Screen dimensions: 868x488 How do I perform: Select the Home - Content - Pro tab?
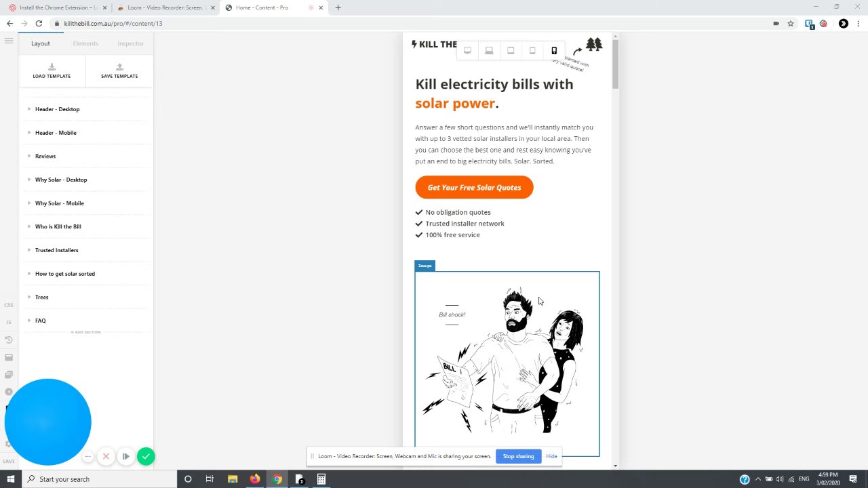click(274, 7)
